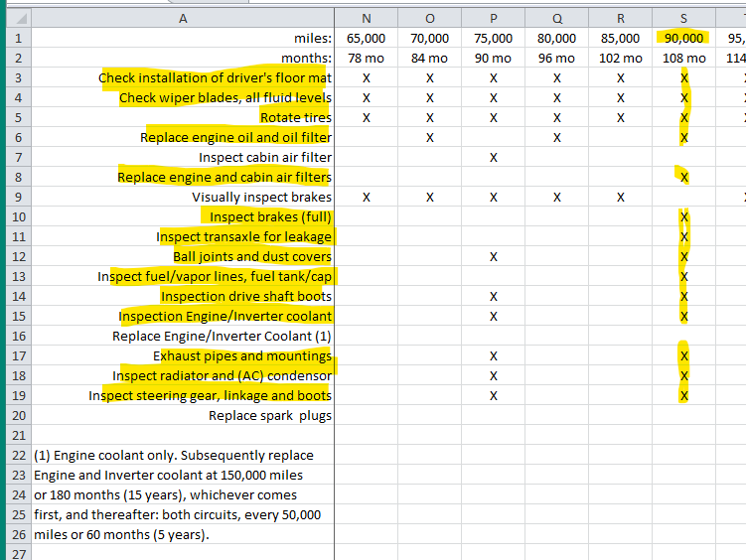746x560 pixels.
Task: Click the 'miles:' label cell
Action: [x=183, y=38]
